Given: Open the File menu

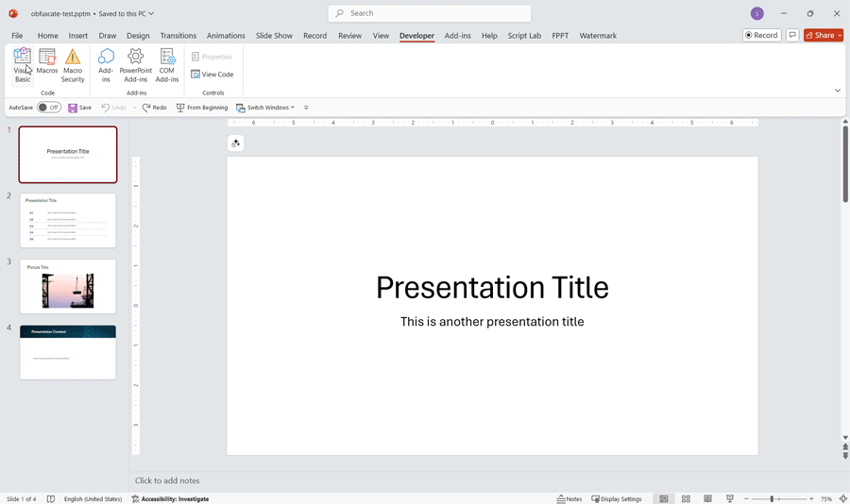Looking at the screenshot, I should pyautogui.click(x=17, y=36).
